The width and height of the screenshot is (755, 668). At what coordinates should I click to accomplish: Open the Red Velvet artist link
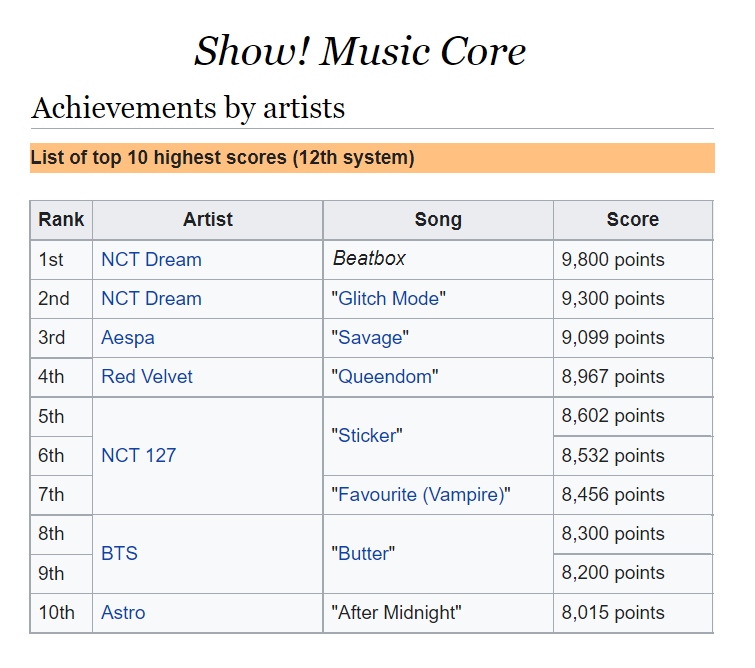[x=147, y=377]
